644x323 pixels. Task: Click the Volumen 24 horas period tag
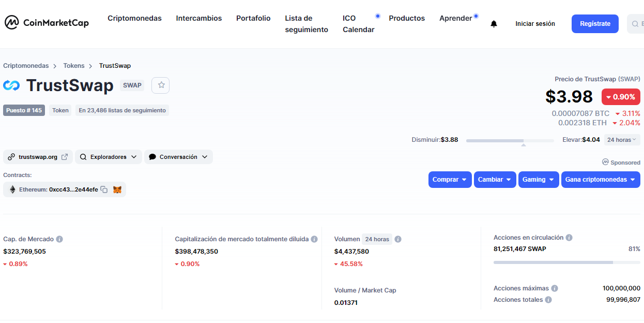[x=377, y=239]
